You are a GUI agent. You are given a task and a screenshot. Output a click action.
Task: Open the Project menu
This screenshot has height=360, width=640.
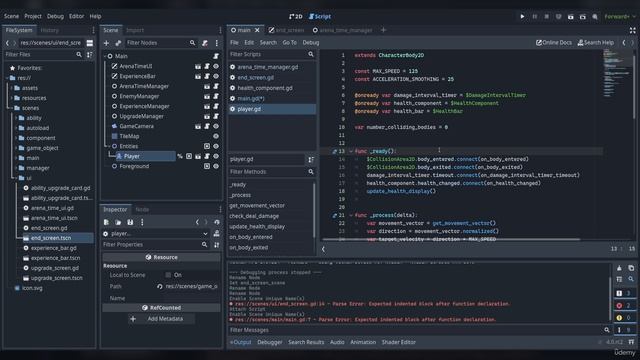coord(33,16)
